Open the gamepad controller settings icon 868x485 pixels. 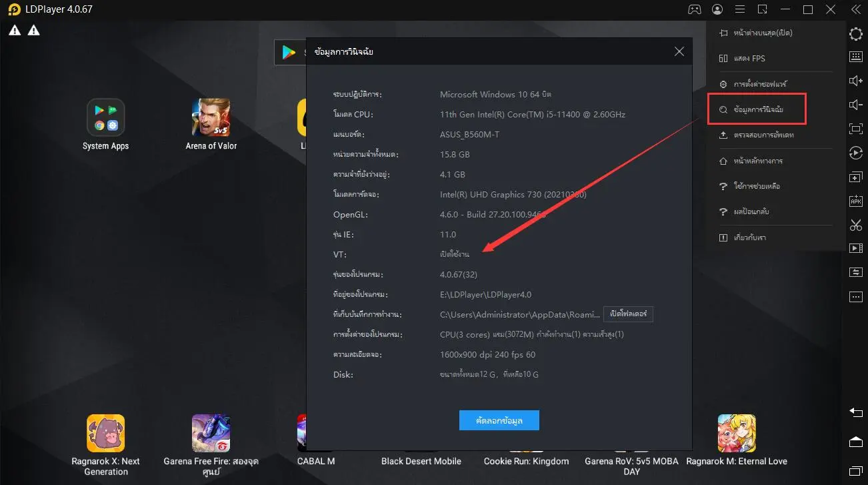point(695,9)
